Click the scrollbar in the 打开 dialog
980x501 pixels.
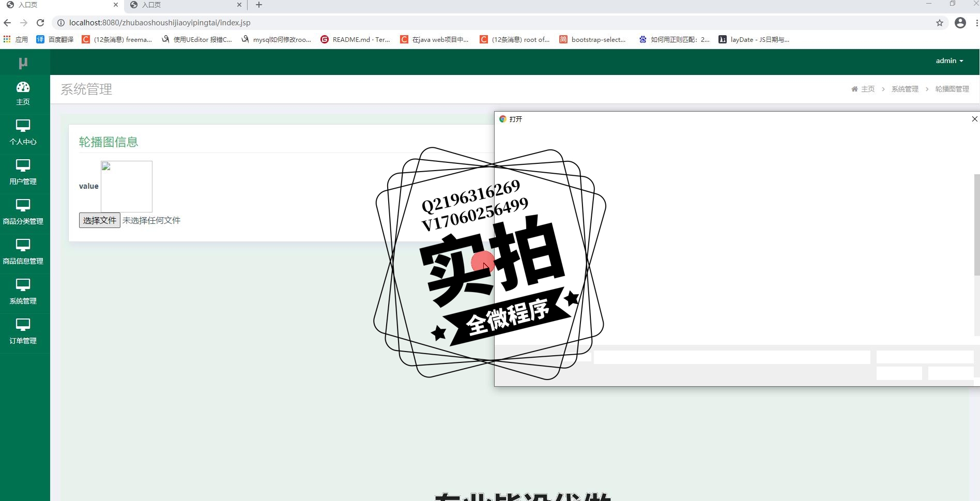point(977,225)
